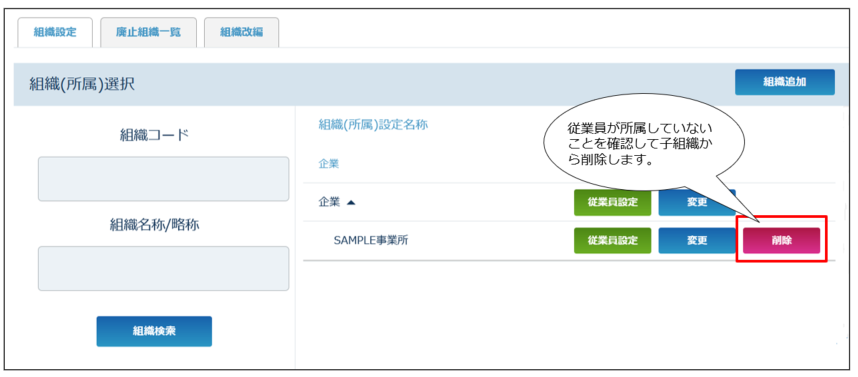The height and width of the screenshot is (377, 858).
Task: Collapse the 企業 tree with triangle arrow
Action: 351,202
